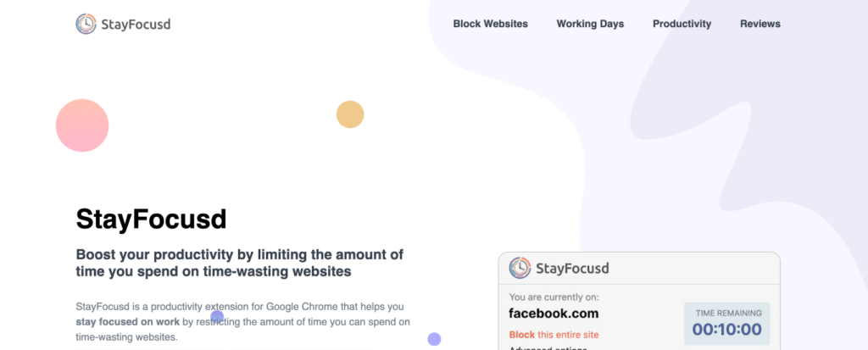Click the StayFocusd wordmark beside header logo
868x350 pixels.
pos(136,25)
